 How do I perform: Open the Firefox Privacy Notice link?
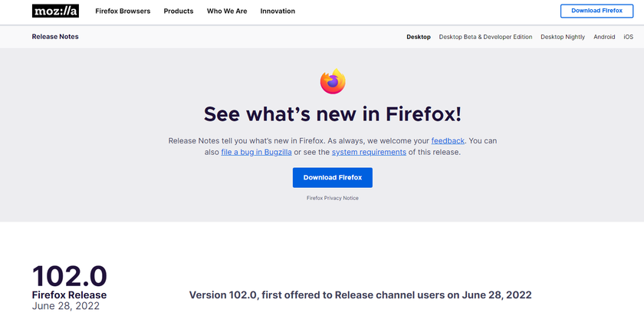333,198
